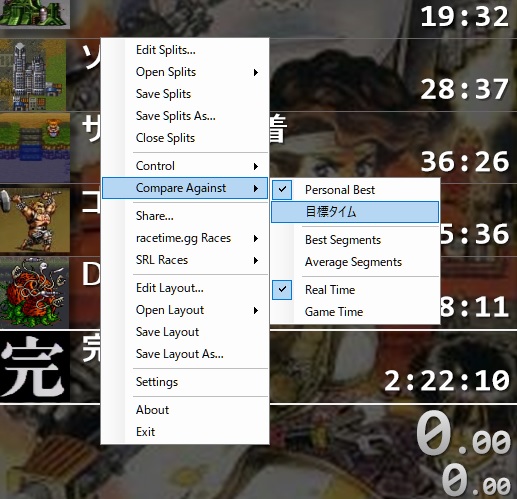This screenshot has height=499, width=517.
Task: Expand arrow next to Compare Against
Action: click(256, 188)
